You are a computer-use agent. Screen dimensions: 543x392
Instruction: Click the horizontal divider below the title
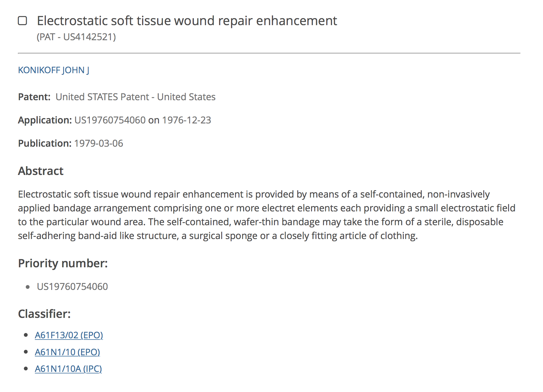269,53
